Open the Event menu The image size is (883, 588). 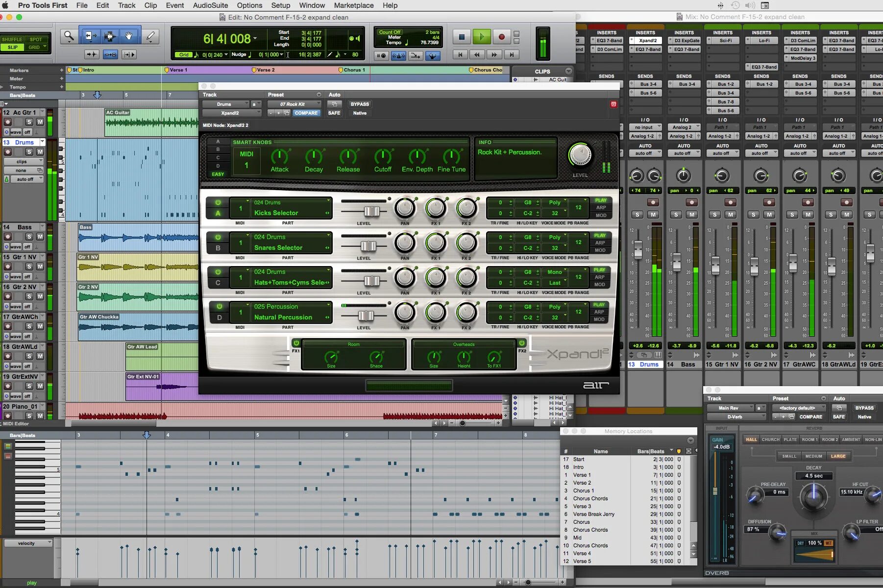175,5
